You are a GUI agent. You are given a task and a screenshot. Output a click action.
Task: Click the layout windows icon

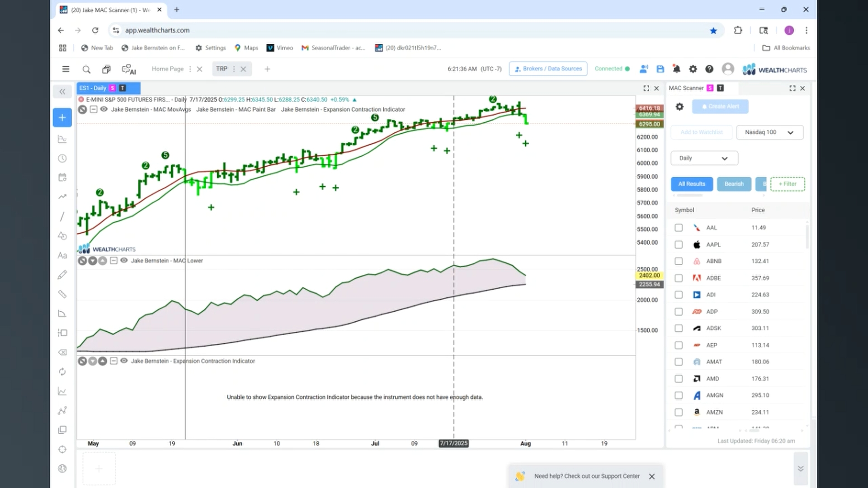point(106,69)
